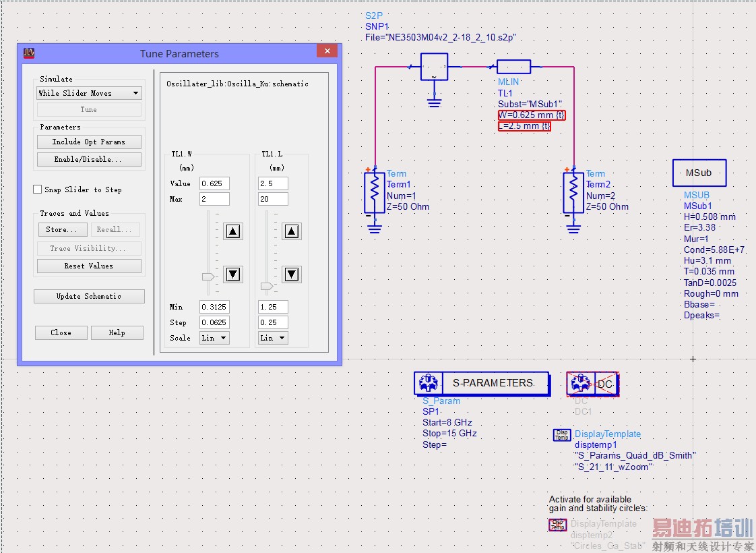Select the S2P SNP1 component symbol
This screenshot has width=756, height=553.
[x=435, y=67]
